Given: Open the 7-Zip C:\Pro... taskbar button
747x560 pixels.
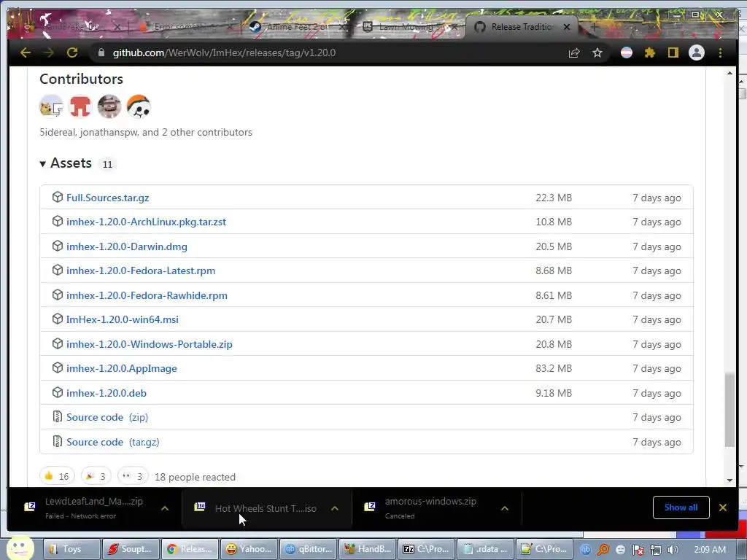Looking at the screenshot, I should tap(426, 549).
